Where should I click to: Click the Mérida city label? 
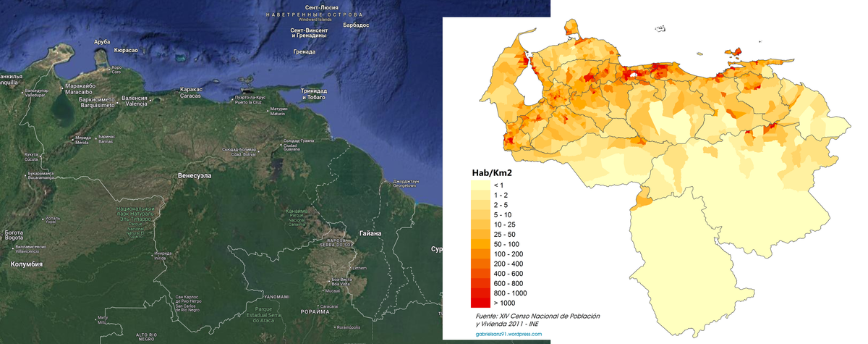coord(84,141)
